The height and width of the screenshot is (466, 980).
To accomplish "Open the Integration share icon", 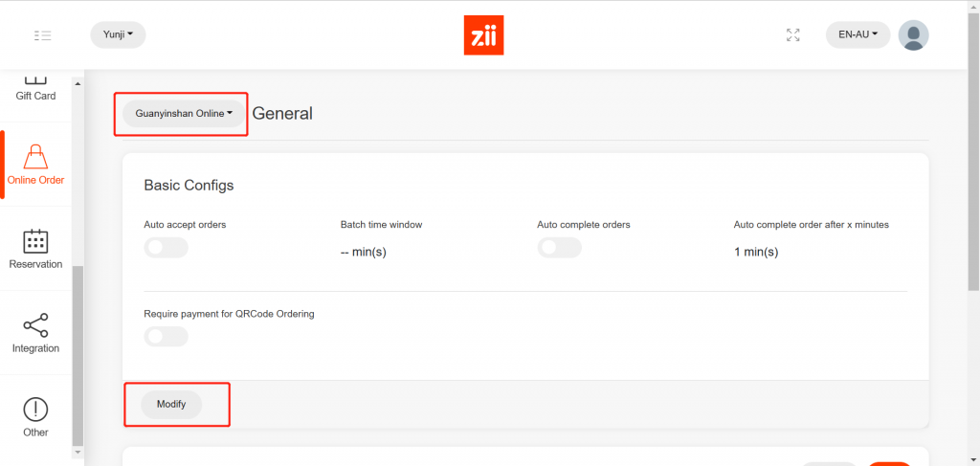I will (x=35, y=325).
